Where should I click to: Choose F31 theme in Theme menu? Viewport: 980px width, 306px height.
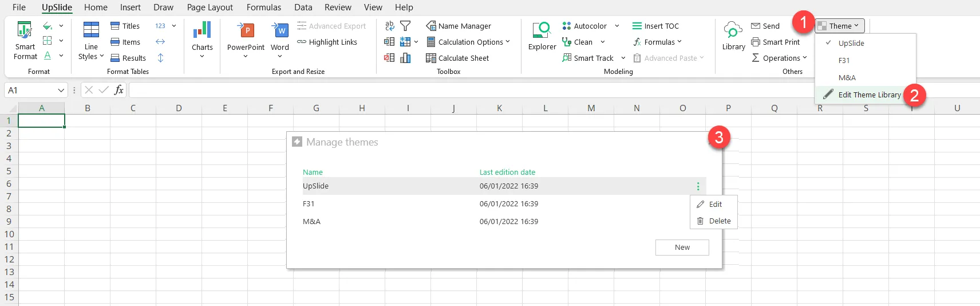pyautogui.click(x=866, y=60)
